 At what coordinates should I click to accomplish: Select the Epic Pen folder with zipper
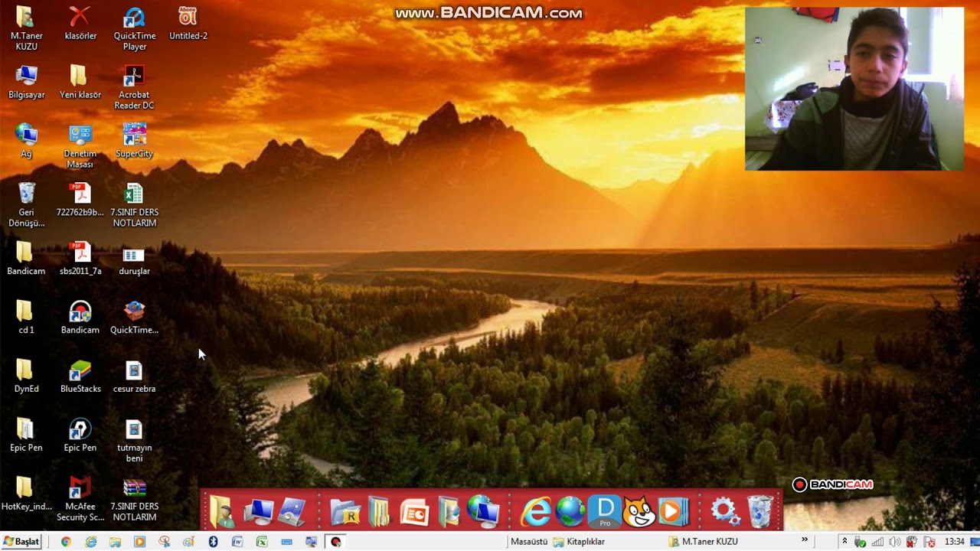pos(27,435)
